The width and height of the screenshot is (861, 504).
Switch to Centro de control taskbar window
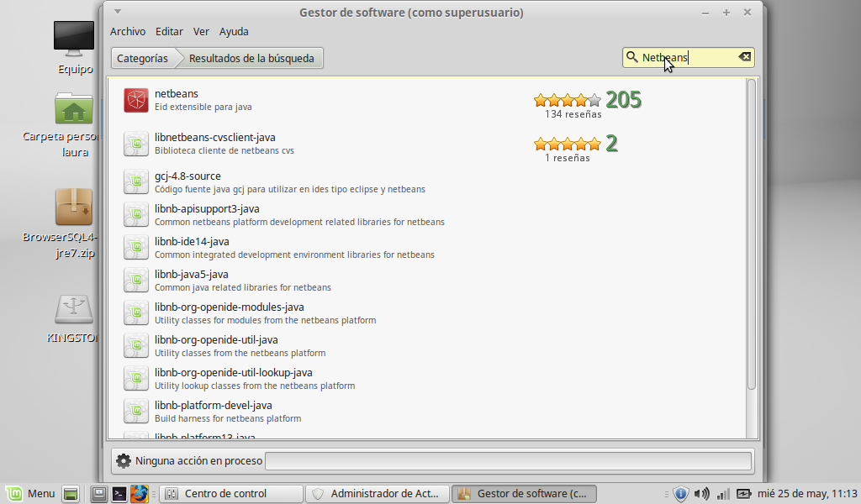click(x=231, y=494)
